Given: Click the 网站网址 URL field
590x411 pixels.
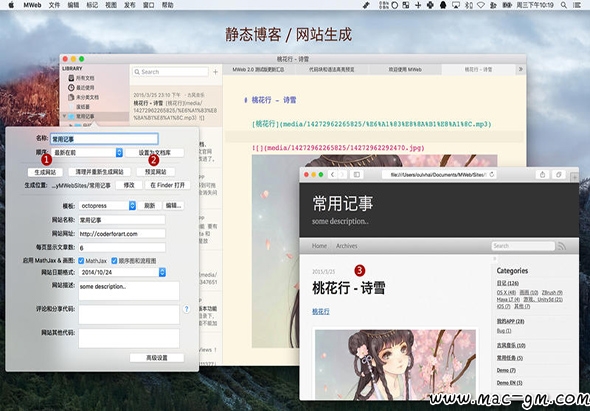Looking at the screenshot, I should [x=122, y=234].
